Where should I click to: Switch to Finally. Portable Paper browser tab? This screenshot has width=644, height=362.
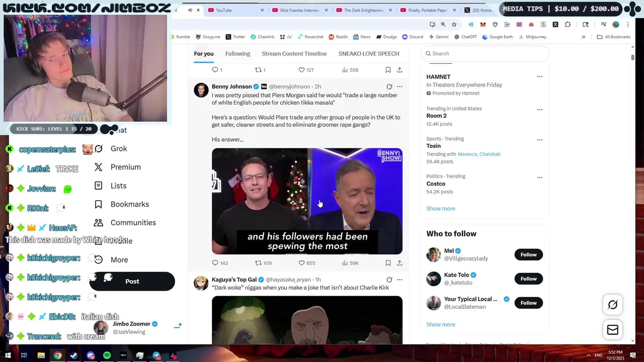pos(428,10)
